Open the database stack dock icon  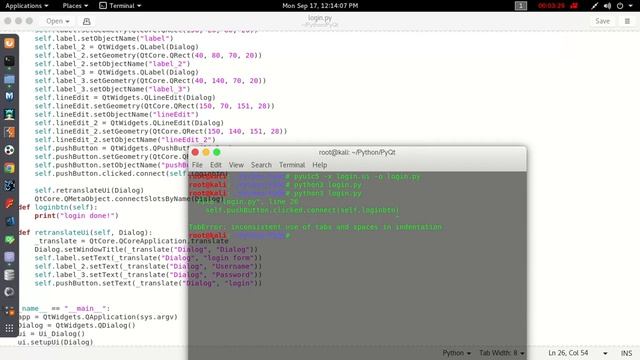tap(9, 275)
